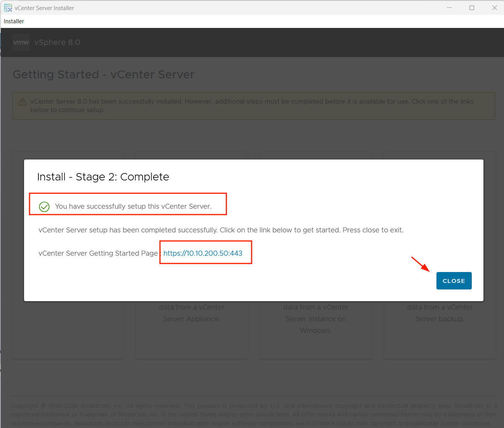Click the 'Getting Started - vCenter Server' heading
The width and height of the screenshot is (504, 428).
(103, 75)
